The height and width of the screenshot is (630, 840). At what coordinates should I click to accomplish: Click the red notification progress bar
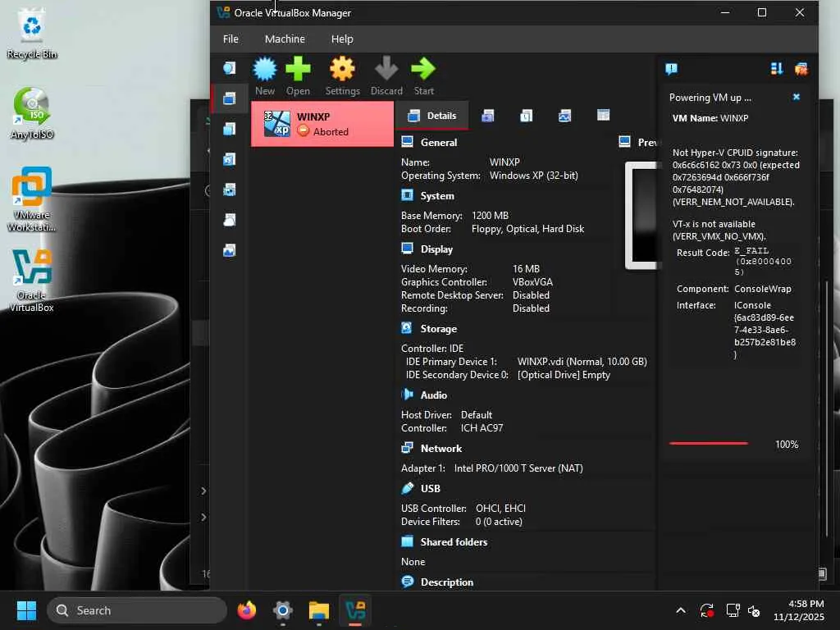tap(708, 444)
